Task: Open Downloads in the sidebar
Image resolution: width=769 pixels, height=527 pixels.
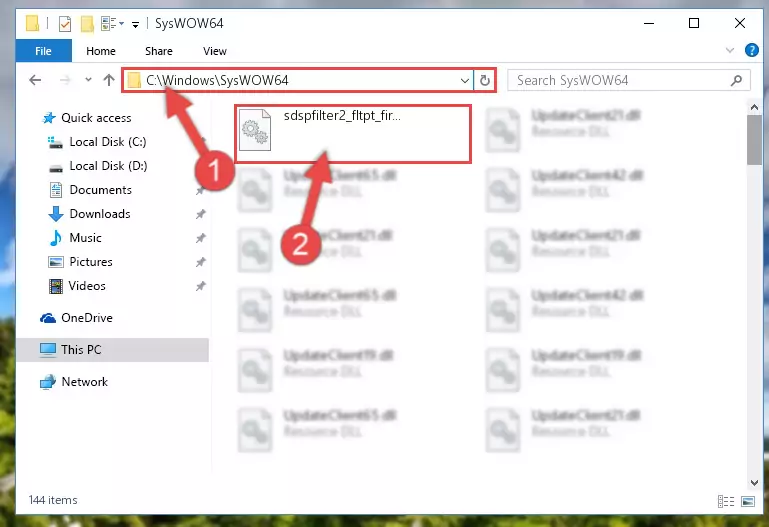Action: (100, 214)
